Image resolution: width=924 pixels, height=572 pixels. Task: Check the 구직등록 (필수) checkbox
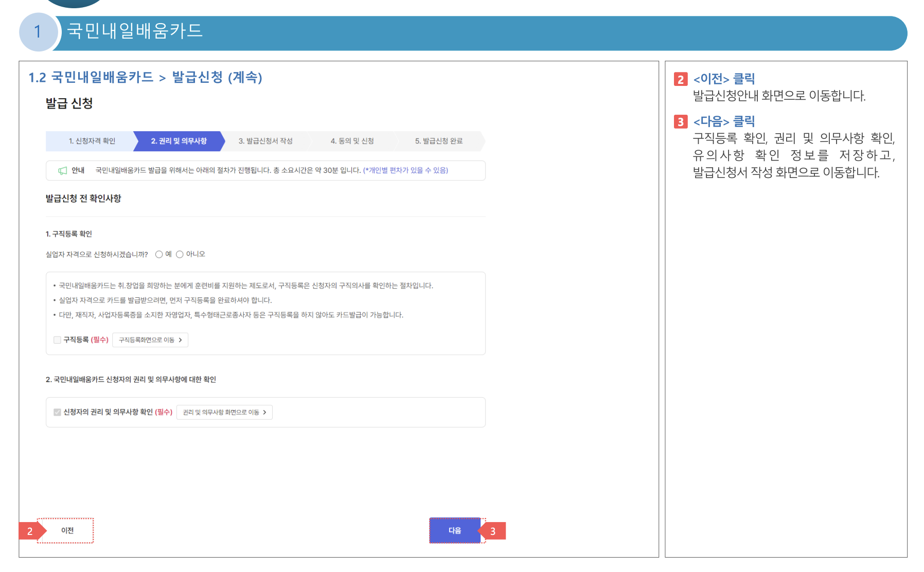pos(57,340)
